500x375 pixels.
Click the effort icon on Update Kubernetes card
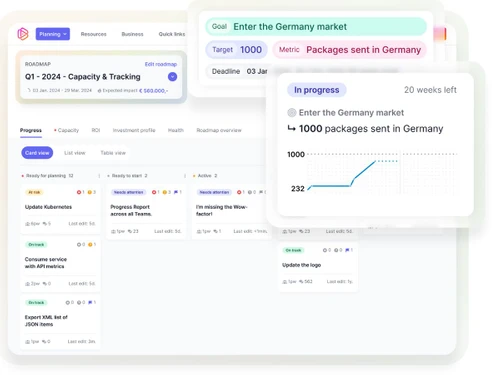pos(28,224)
